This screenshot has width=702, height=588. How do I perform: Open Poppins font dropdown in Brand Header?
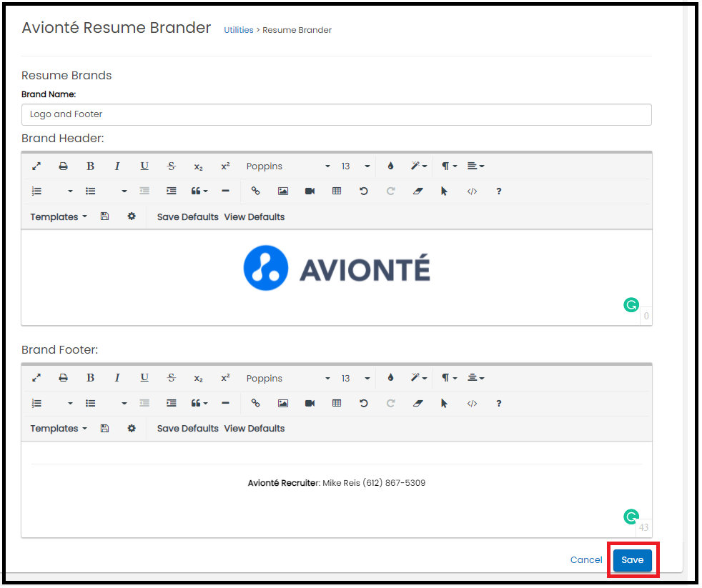coord(288,166)
